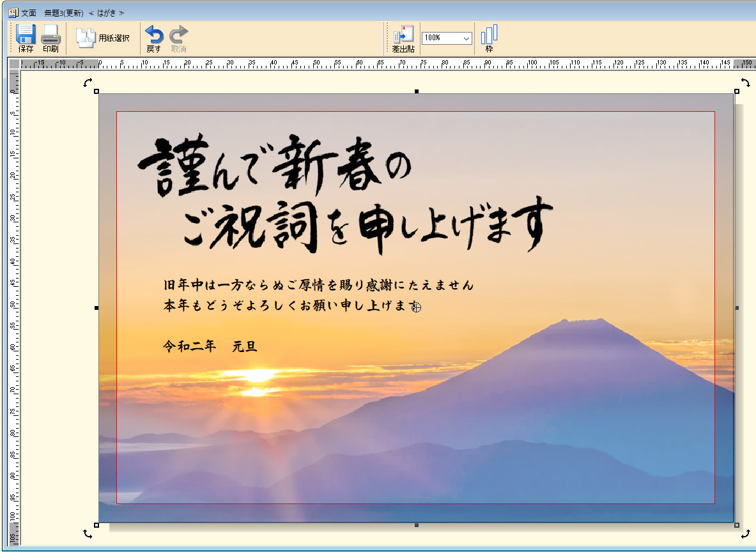Screen dimensions: 756x552
Task: Click the left-middle edge handle
Action: (96, 307)
